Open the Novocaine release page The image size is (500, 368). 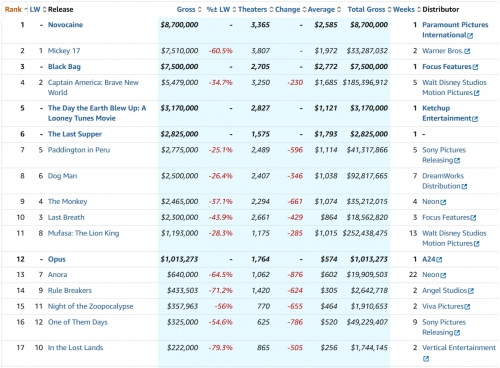point(65,25)
